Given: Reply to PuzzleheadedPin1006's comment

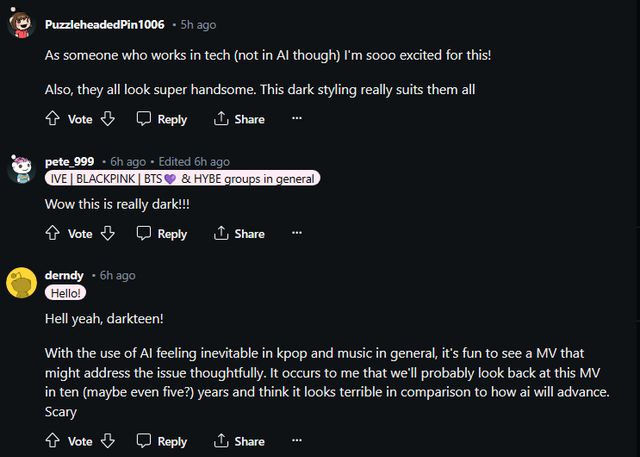Looking at the screenshot, I should 162,119.
